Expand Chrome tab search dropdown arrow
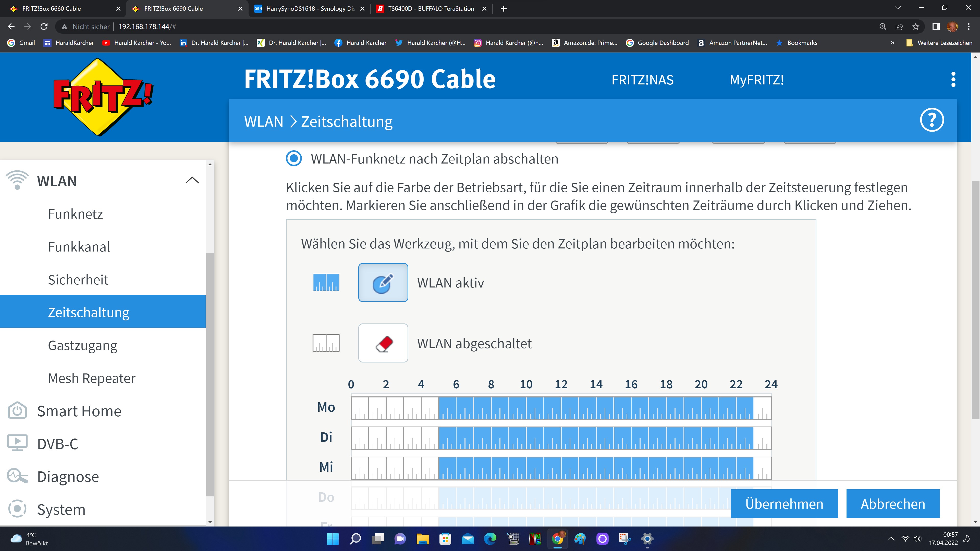980x551 pixels. coord(898,8)
